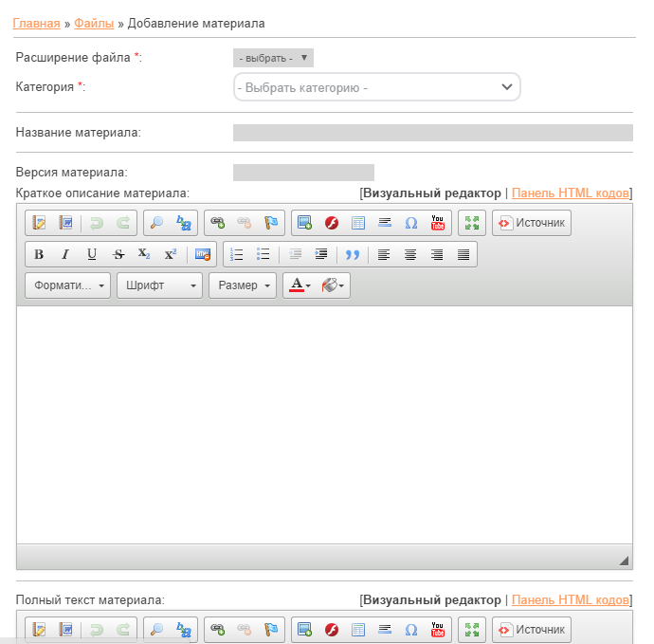
Task: Justify text alignment
Action: pos(463,254)
